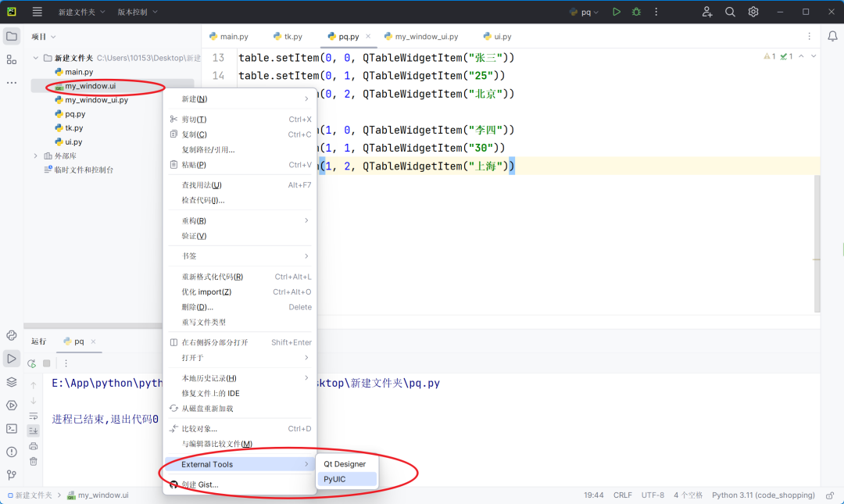
Task: Open the Services tool window icon
Action: [x=11, y=405]
